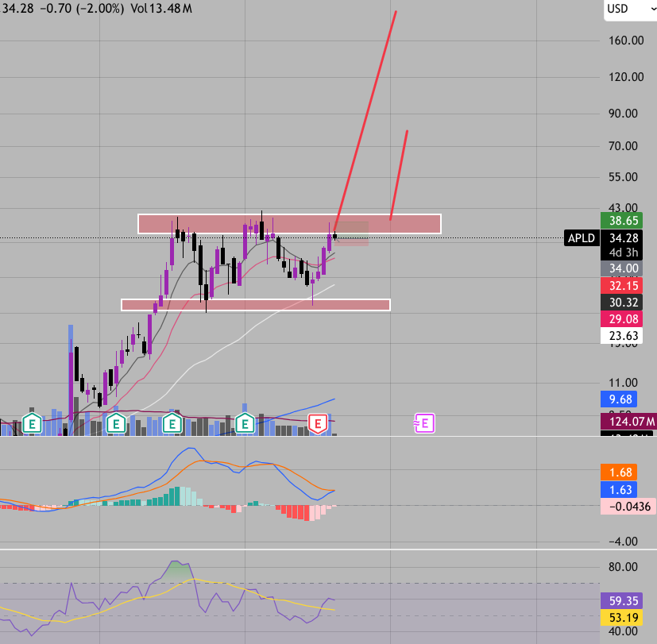Viewport: 657px width, 644px height.
Task: Click the blue 1.63 MACD label
Action: tap(620, 489)
